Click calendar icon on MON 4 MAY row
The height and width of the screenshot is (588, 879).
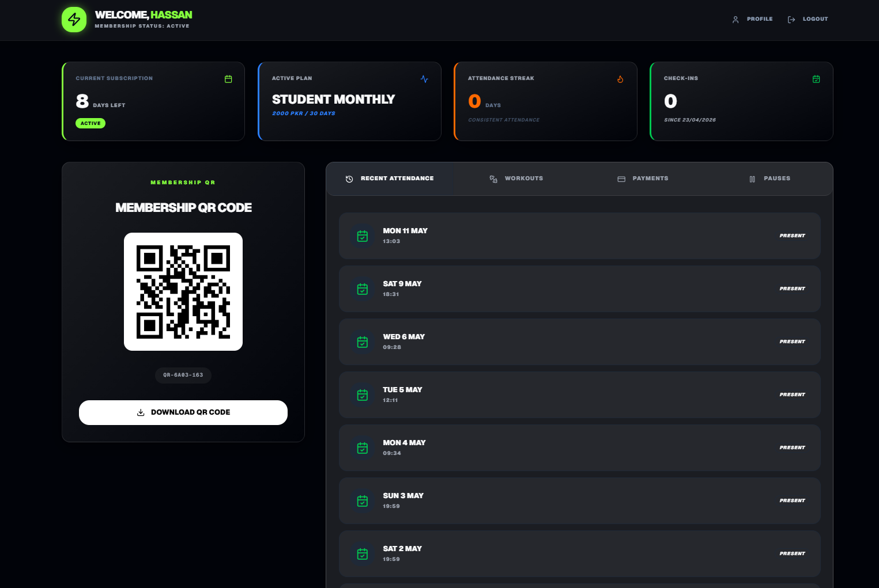point(363,448)
